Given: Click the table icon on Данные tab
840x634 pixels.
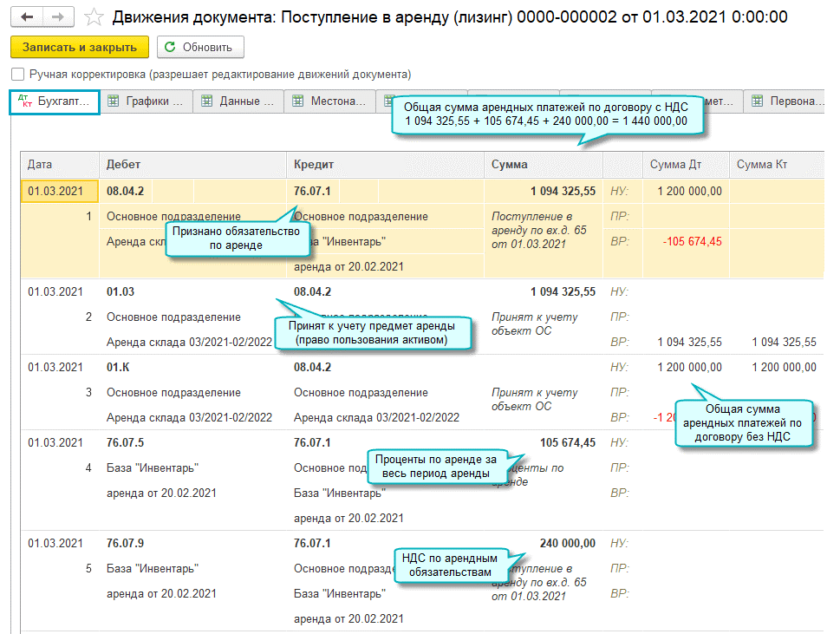Looking at the screenshot, I should [x=206, y=101].
